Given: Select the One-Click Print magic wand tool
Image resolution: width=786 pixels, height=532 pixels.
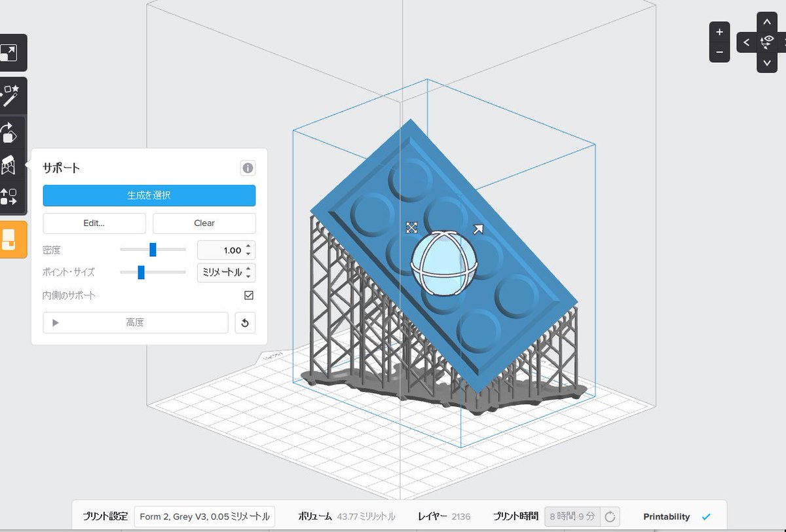Looking at the screenshot, I should [x=9, y=96].
